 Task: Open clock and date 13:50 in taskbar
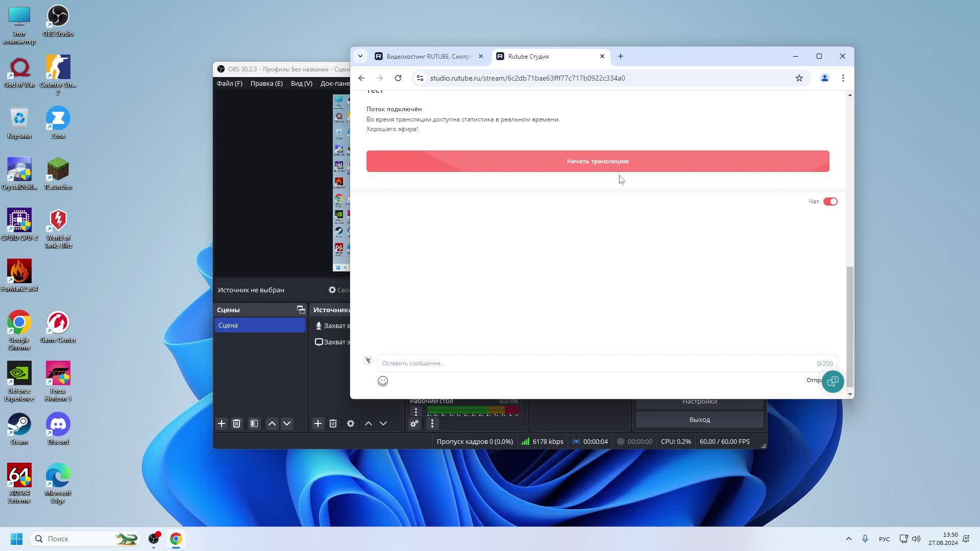coord(943,539)
